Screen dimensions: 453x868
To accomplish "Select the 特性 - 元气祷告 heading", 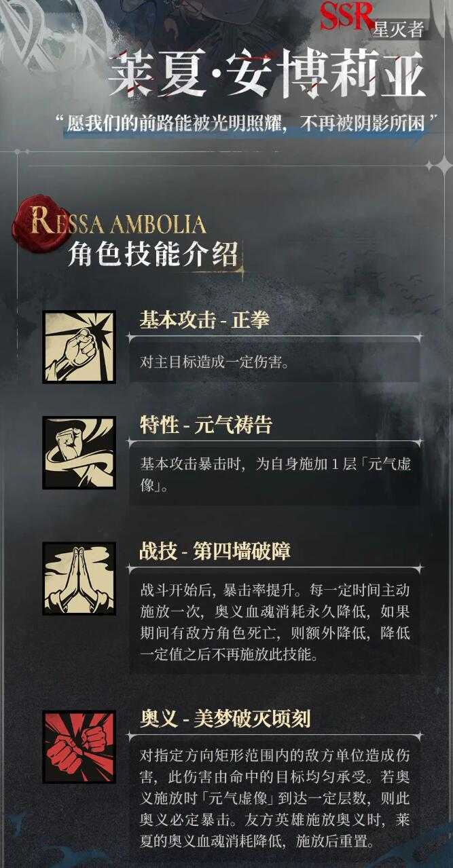I will pos(206,426).
